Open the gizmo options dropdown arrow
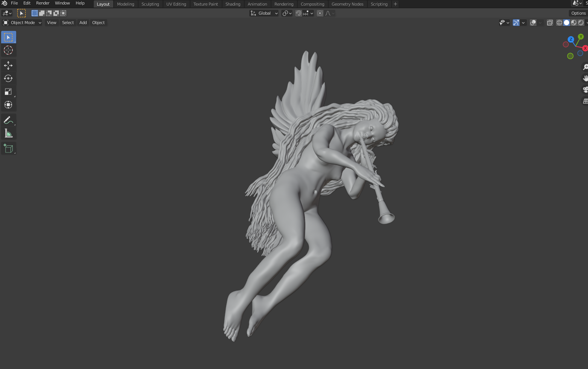This screenshot has height=369, width=588. (523, 23)
